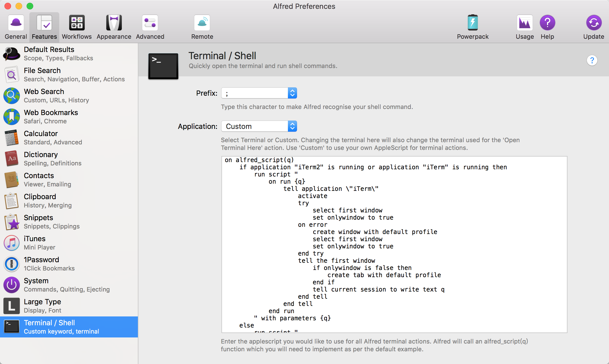Open the Workflows section

tap(77, 27)
